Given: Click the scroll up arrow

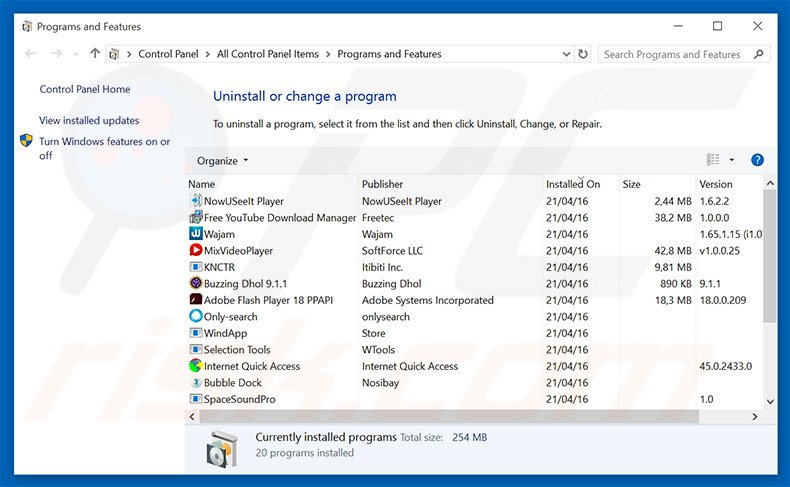Looking at the screenshot, I should [770, 183].
